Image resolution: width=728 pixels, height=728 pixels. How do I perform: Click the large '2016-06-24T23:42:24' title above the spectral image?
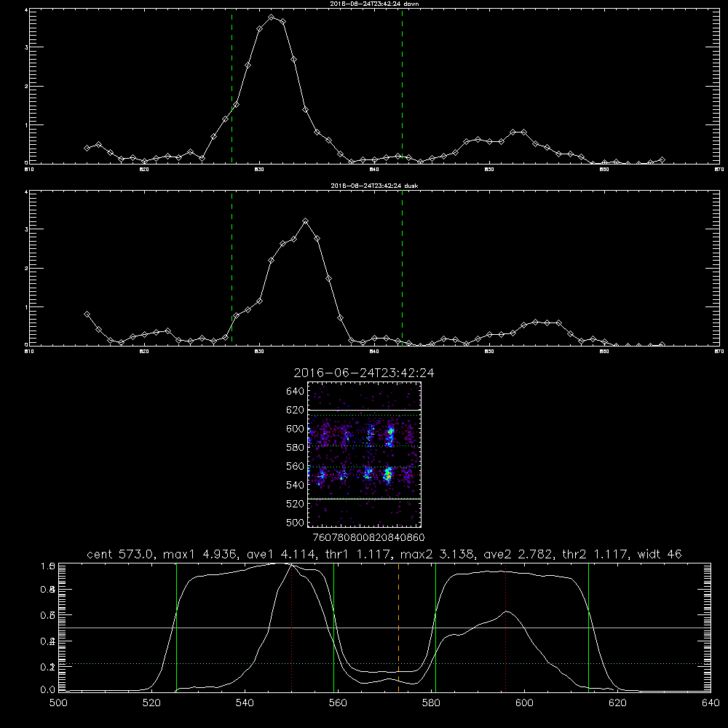pyautogui.click(x=364, y=373)
